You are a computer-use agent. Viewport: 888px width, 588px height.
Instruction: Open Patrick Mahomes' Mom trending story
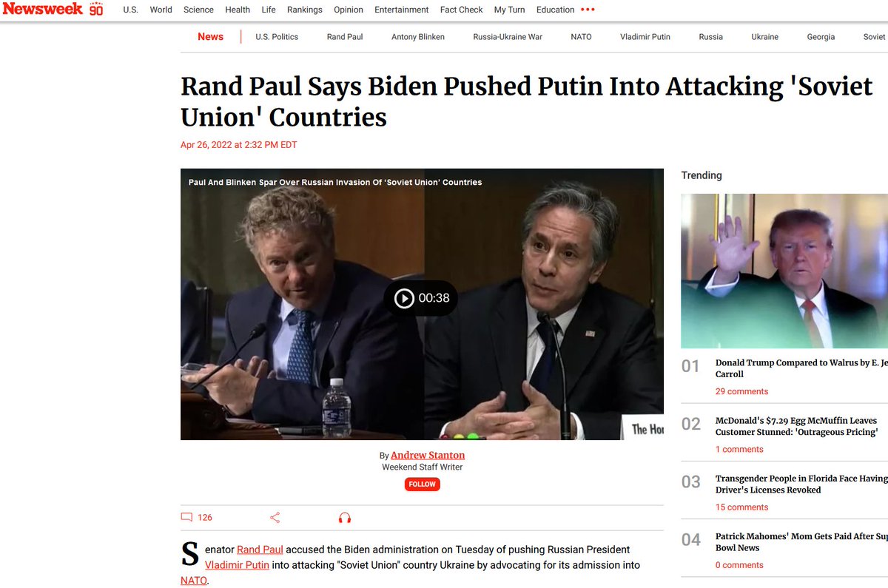click(801, 542)
